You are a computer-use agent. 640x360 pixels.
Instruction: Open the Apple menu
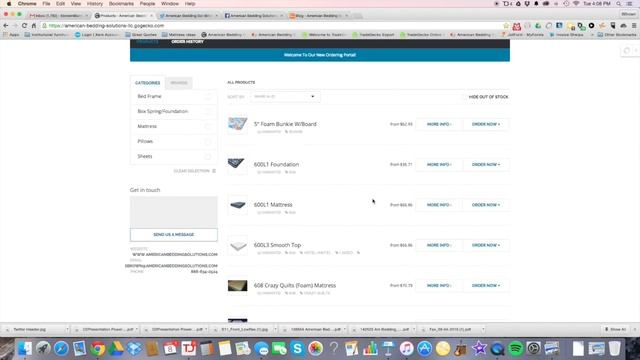click(x=9, y=4)
